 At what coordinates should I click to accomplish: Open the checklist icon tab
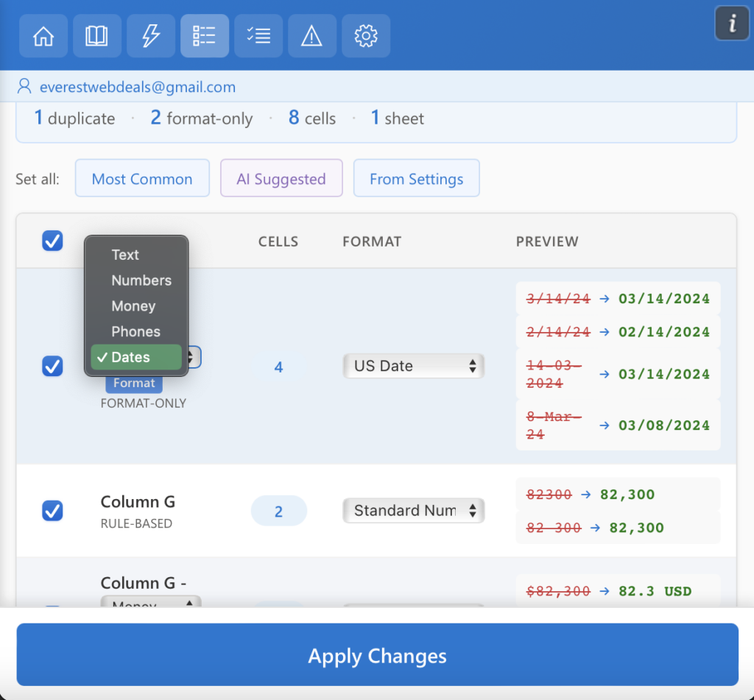[x=258, y=36]
